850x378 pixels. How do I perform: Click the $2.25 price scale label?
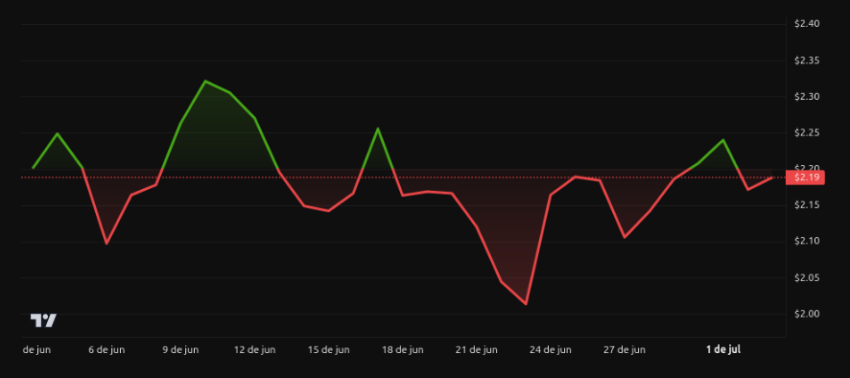click(807, 133)
